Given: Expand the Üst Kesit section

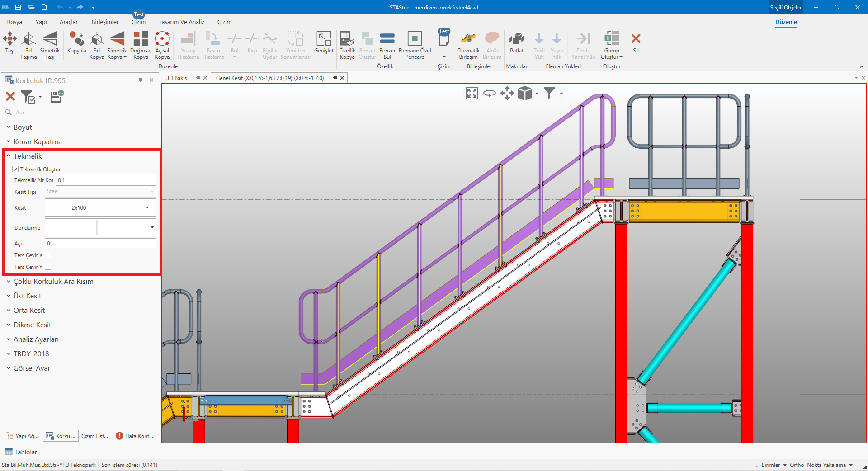Looking at the screenshot, I should click(x=27, y=296).
